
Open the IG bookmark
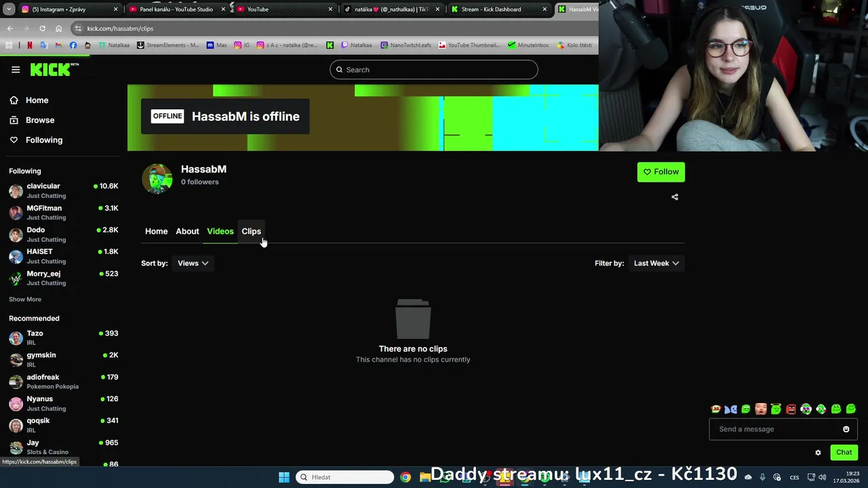[x=242, y=45]
